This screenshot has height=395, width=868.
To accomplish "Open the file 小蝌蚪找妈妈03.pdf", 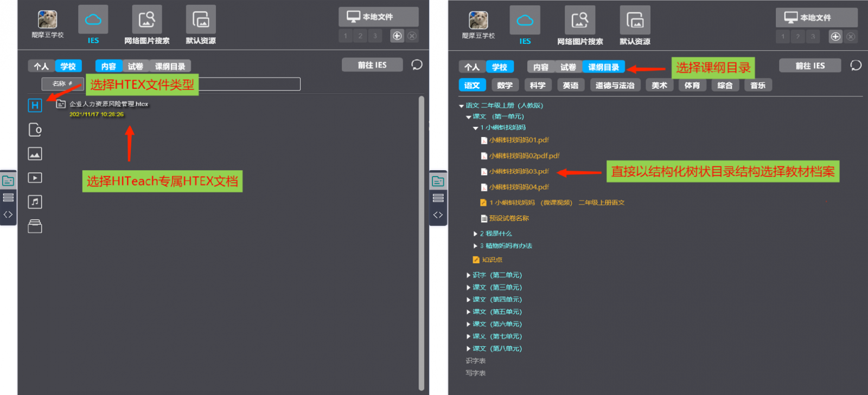I will 519,172.
